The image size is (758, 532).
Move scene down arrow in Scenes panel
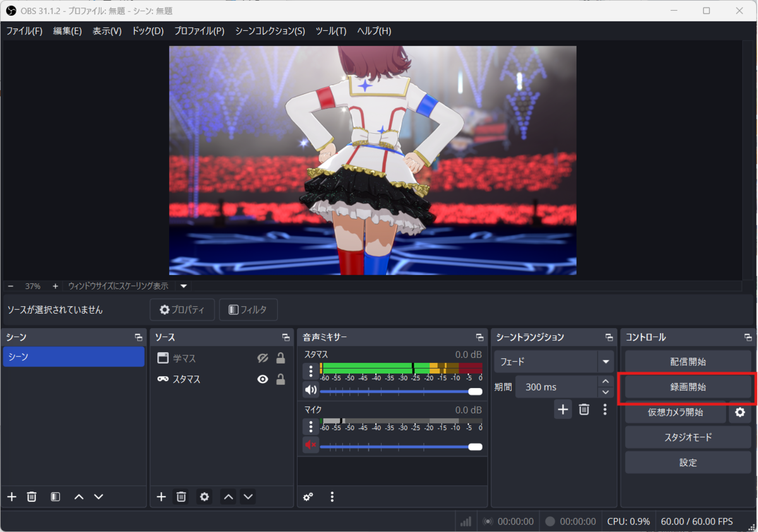click(x=99, y=497)
